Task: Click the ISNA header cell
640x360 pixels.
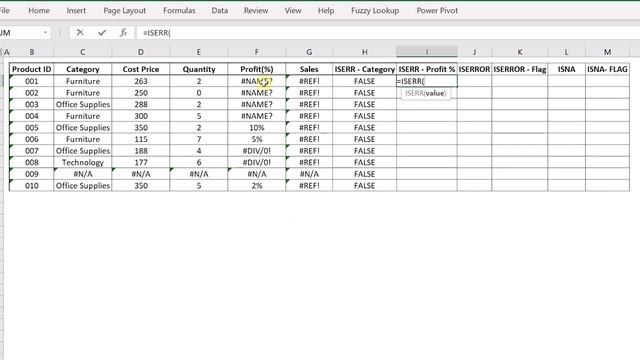Action: [566, 69]
